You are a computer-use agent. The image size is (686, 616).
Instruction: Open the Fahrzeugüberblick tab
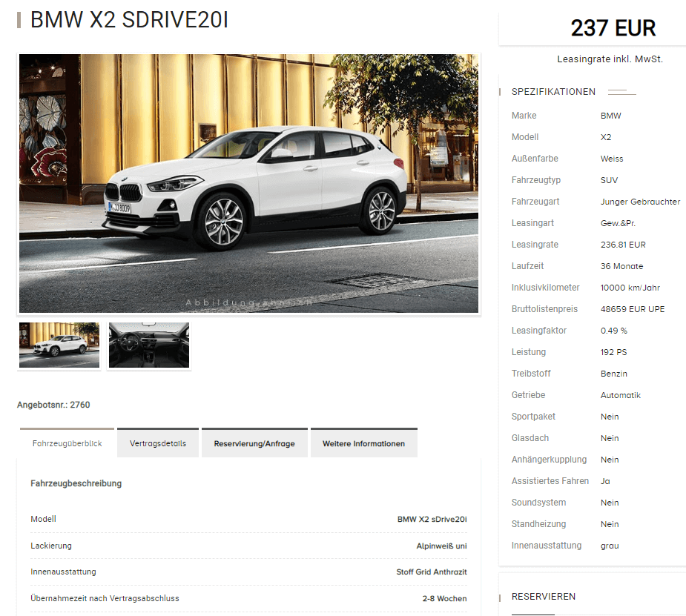[67, 443]
